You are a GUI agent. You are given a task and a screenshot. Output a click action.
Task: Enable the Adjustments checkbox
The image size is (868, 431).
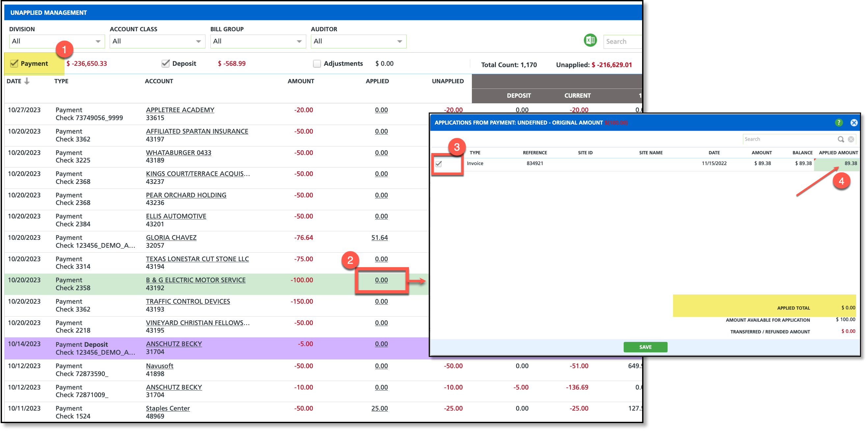pyautogui.click(x=317, y=63)
